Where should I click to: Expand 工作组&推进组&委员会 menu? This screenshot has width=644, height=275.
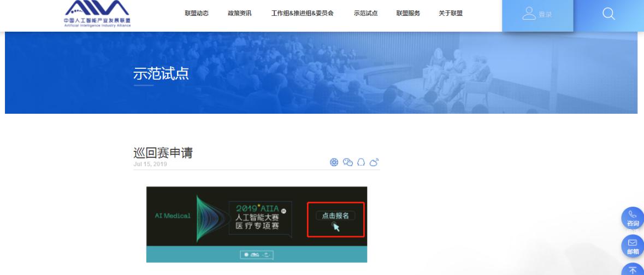click(302, 13)
